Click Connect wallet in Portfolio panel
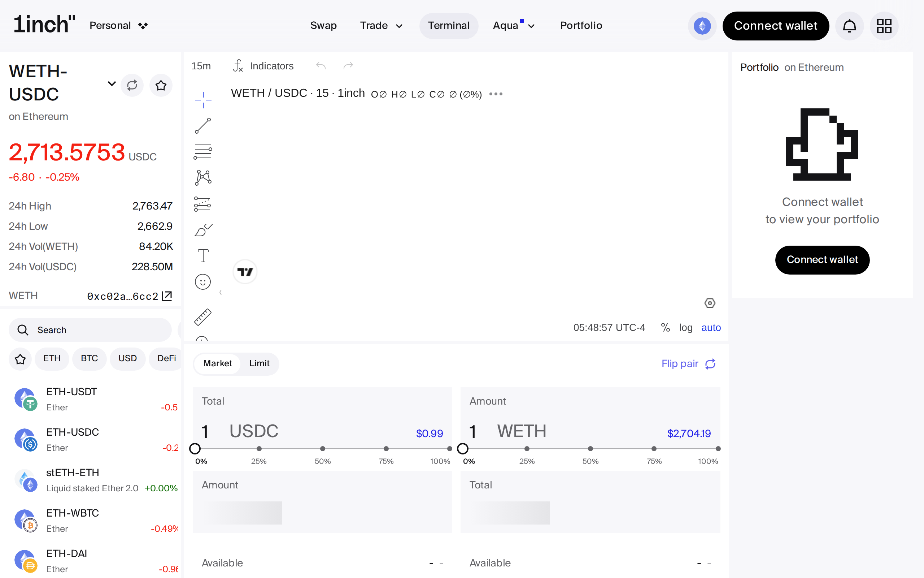Viewport: 924px width, 578px height. point(822,260)
